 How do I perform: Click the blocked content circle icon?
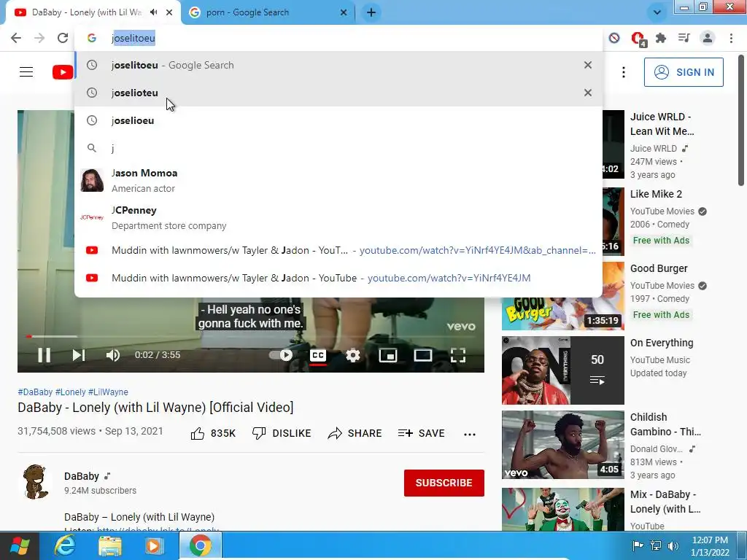tap(614, 38)
